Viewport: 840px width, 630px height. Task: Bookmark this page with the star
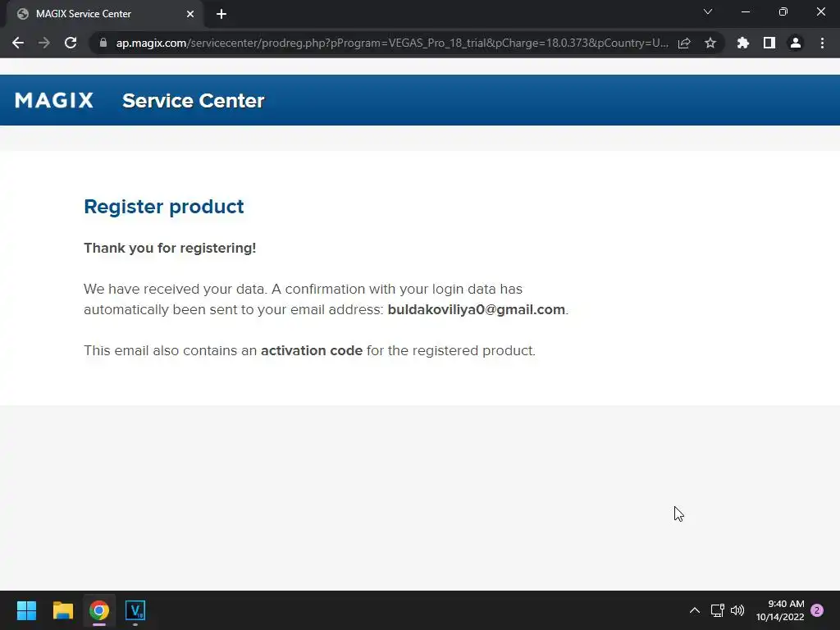click(x=710, y=43)
